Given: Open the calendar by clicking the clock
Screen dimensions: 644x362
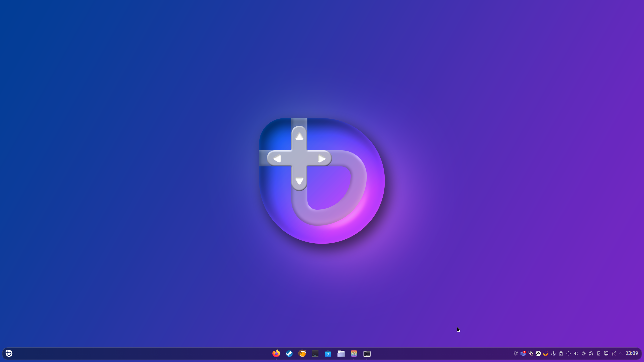Looking at the screenshot, I should (x=632, y=353).
